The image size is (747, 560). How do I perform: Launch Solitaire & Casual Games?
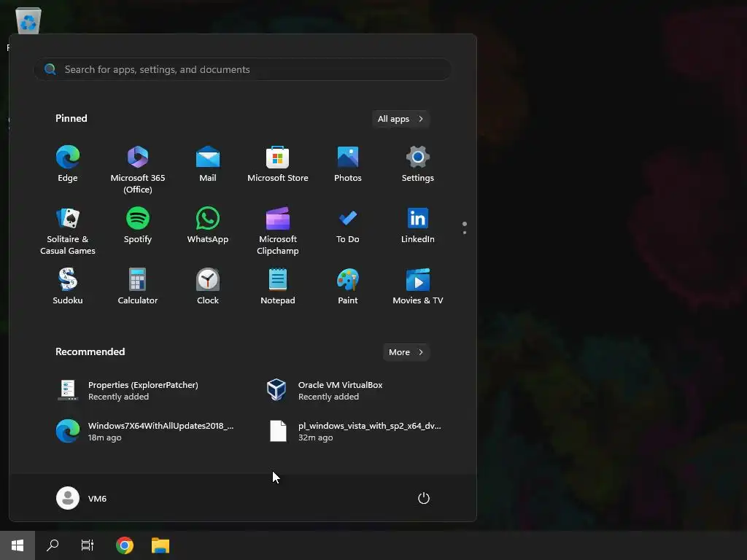(x=68, y=231)
